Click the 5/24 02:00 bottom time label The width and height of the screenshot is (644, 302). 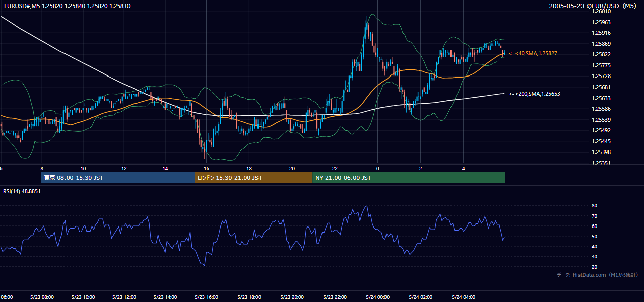(x=420, y=297)
